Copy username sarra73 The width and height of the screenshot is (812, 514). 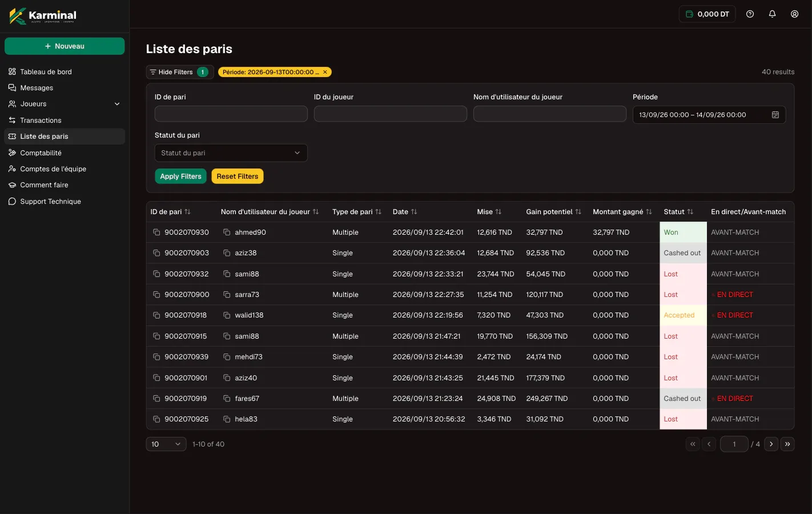227,295
